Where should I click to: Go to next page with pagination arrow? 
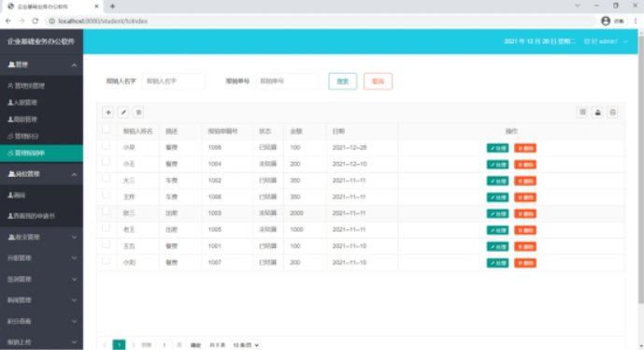click(x=133, y=344)
